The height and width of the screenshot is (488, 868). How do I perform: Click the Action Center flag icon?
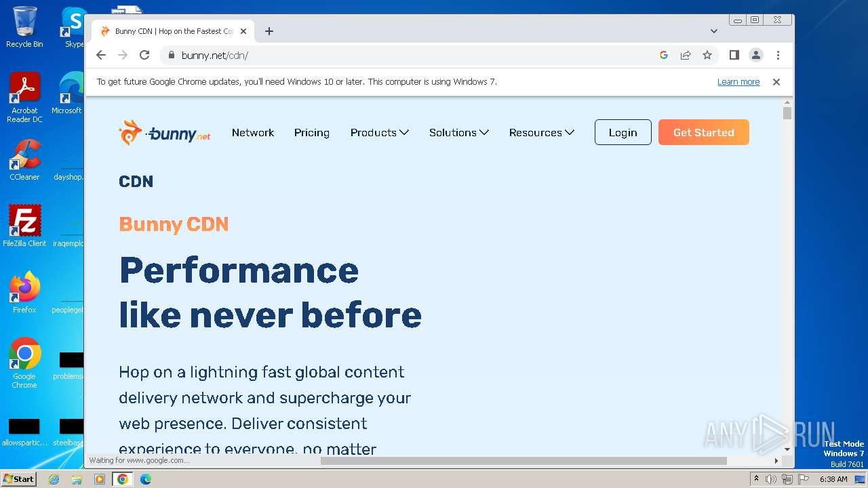pos(804,479)
